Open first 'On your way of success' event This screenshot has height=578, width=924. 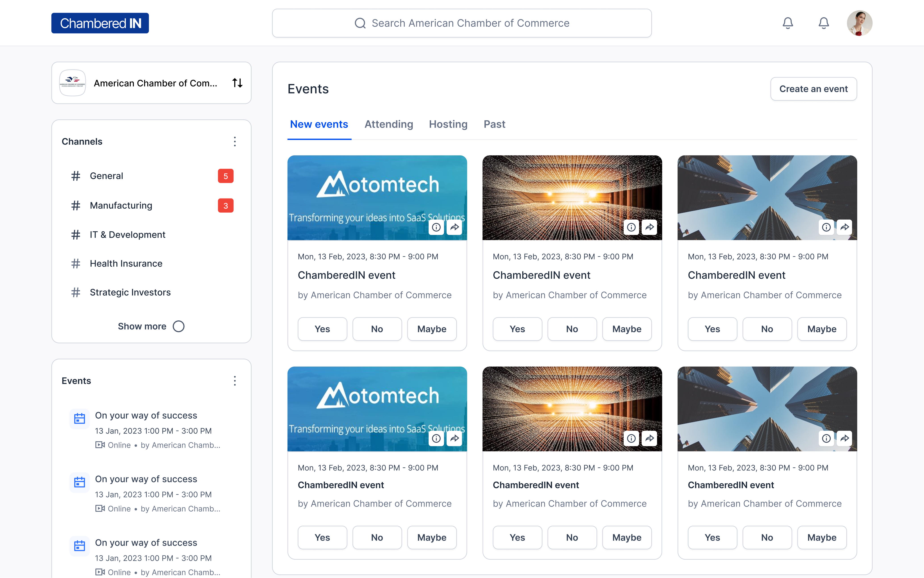pyautogui.click(x=146, y=415)
